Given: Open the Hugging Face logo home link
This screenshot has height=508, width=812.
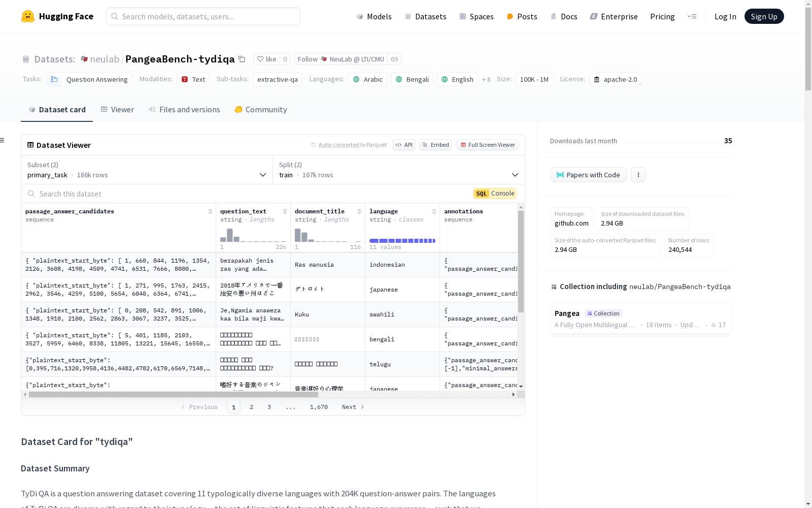Looking at the screenshot, I should tap(57, 16).
